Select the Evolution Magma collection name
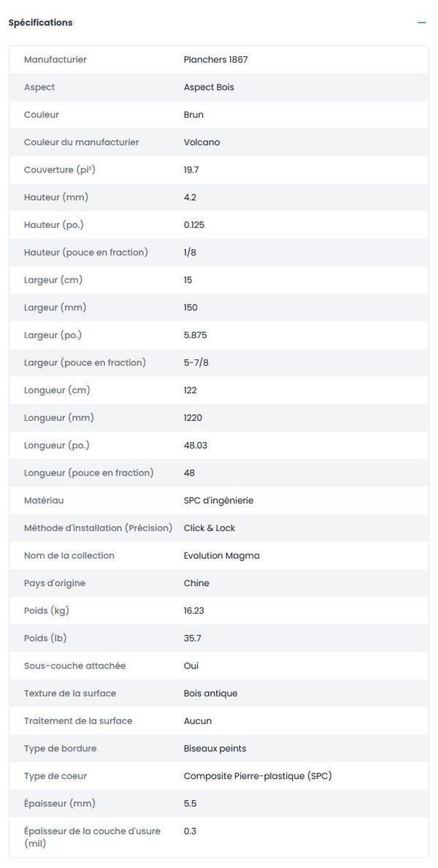Screen dimensions: 438x868 click(221, 556)
